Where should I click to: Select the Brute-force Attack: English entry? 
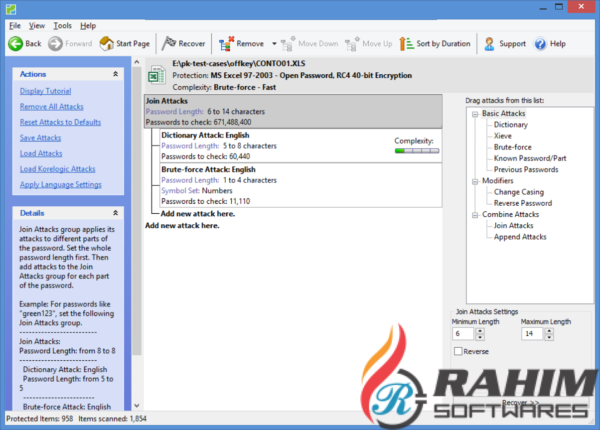(x=301, y=185)
